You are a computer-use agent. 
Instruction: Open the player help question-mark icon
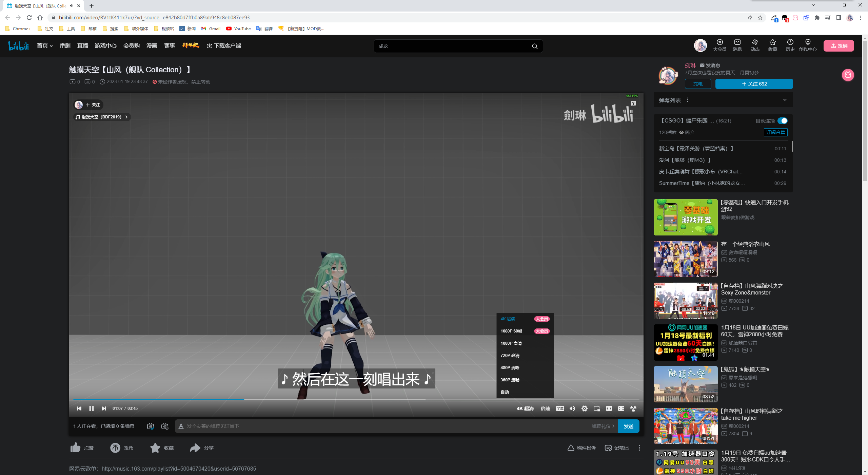pyautogui.click(x=633, y=103)
